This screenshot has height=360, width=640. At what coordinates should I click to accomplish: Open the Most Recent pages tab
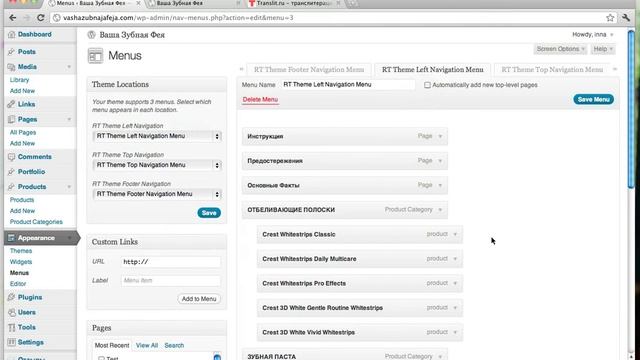tap(112, 345)
